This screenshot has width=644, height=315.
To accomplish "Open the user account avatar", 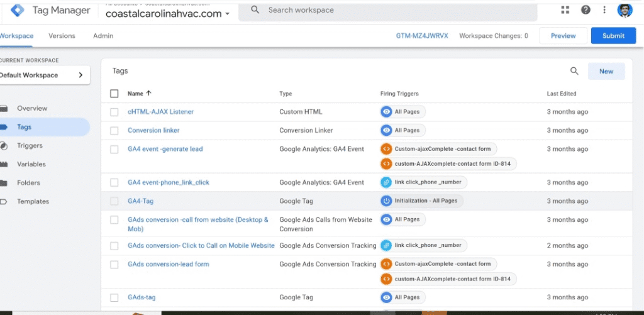I will pos(625,10).
